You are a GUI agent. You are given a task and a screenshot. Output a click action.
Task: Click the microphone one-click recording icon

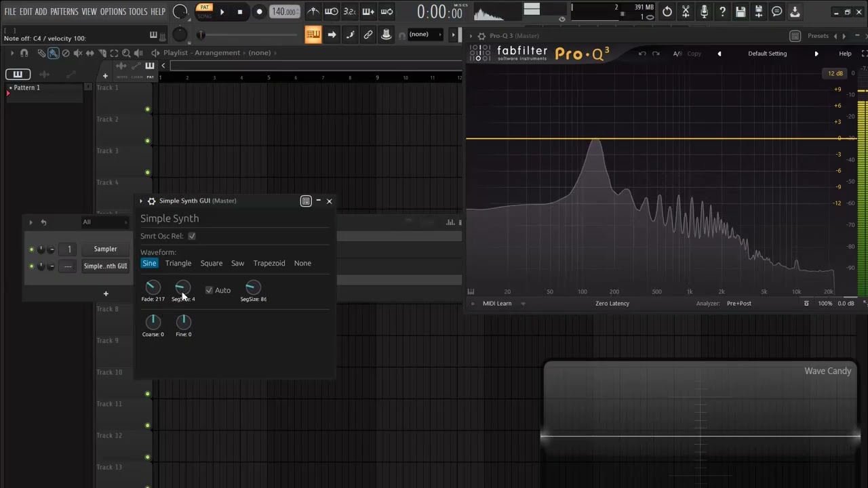pyautogui.click(x=704, y=12)
